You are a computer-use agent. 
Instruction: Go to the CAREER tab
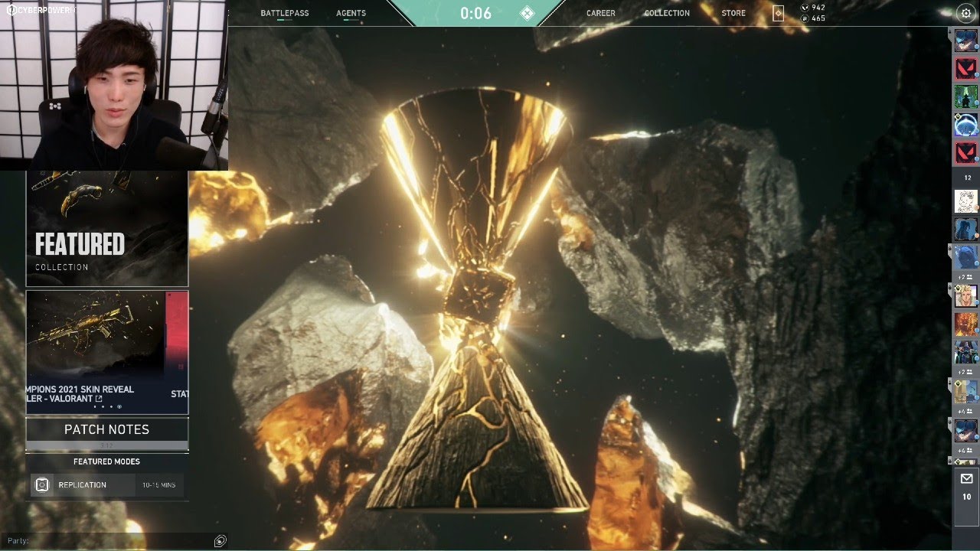pyautogui.click(x=601, y=13)
